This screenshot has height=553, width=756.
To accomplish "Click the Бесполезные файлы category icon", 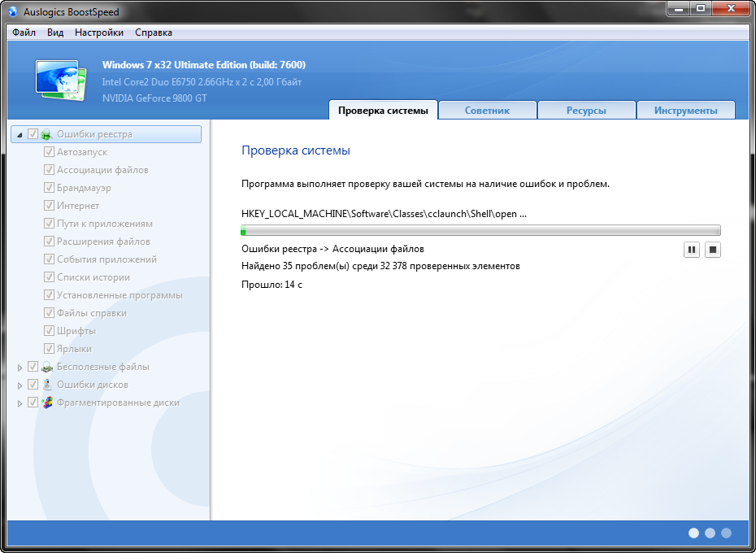I will pos(47,367).
